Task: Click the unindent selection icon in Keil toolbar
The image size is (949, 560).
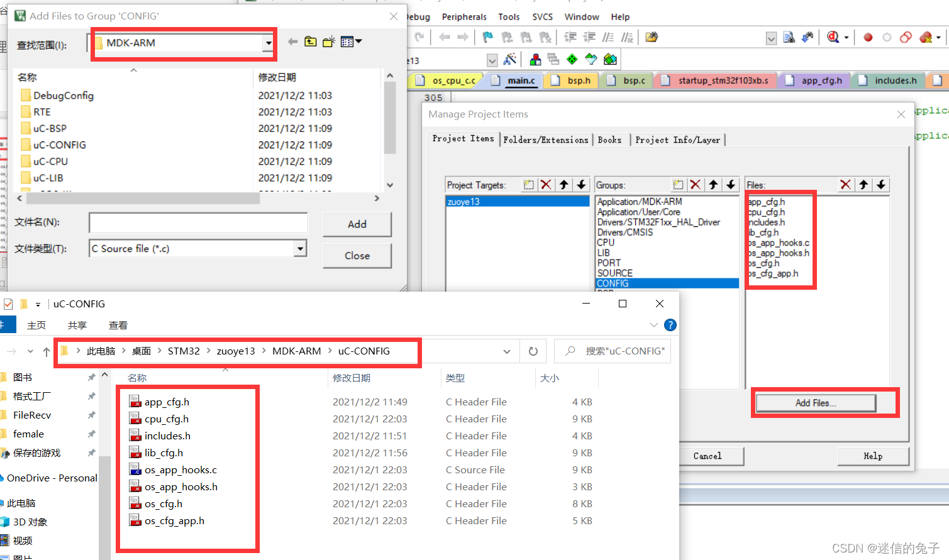Action: coord(589,37)
